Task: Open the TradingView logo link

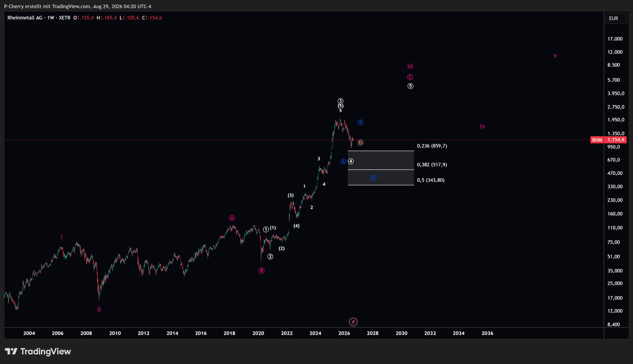Action: (38, 351)
